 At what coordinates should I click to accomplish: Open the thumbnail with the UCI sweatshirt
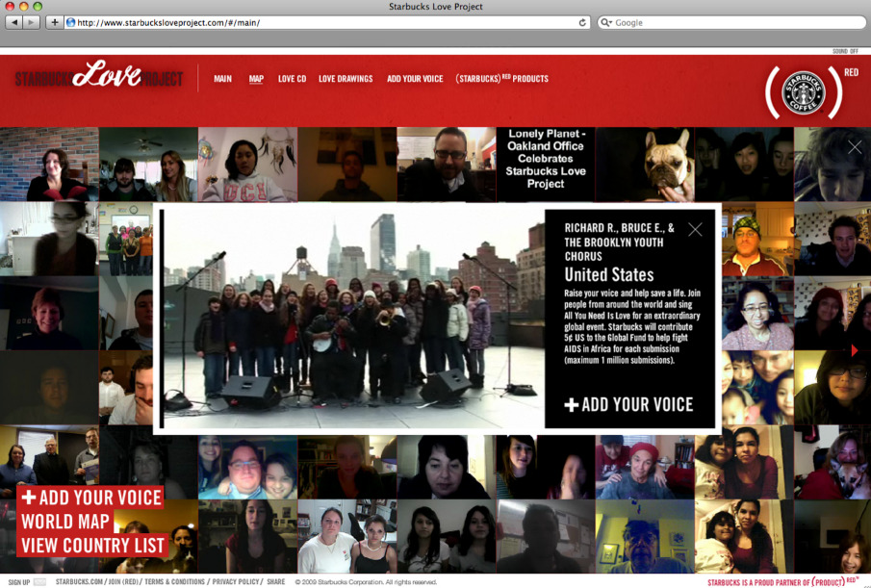[247, 165]
